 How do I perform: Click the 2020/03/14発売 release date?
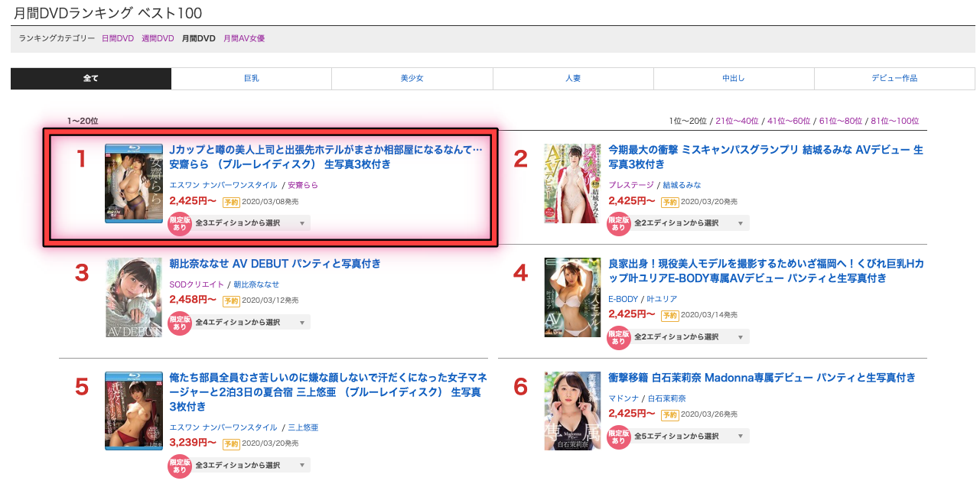point(709,315)
